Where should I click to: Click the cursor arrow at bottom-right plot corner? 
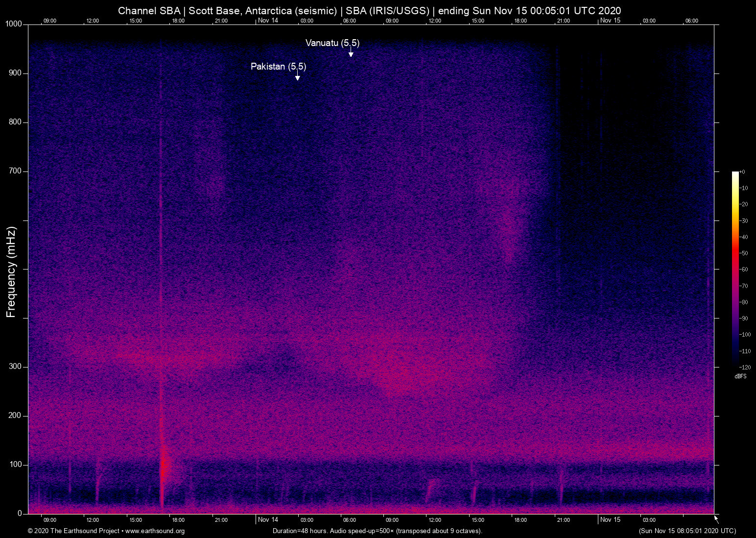pyautogui.click(x=716, y=519)
